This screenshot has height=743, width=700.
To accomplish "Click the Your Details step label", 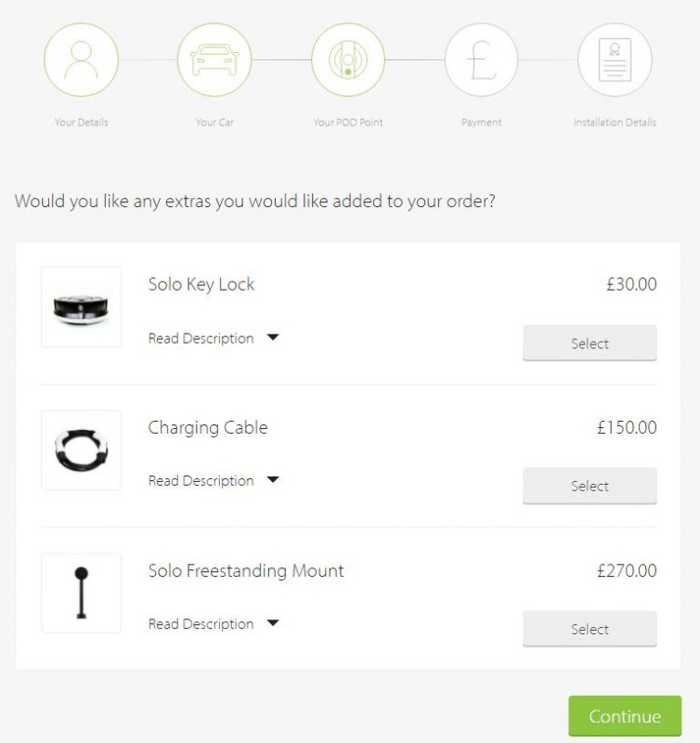I will coord(81,122).
